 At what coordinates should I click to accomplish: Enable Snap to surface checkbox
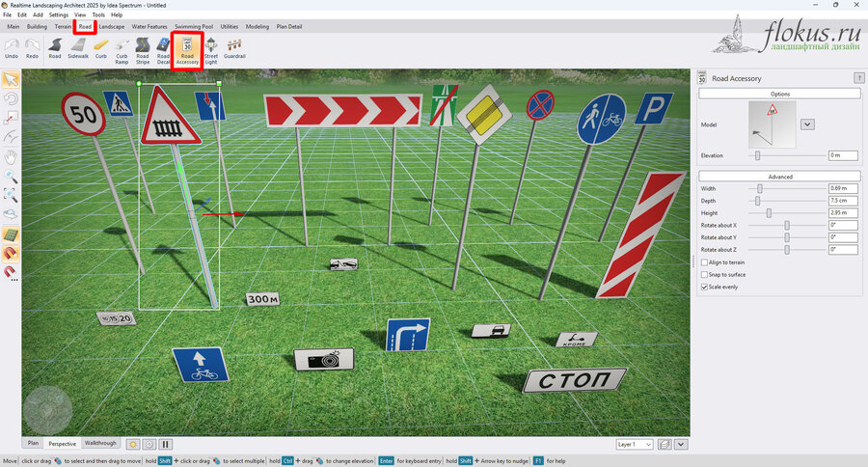click(x=704, y=275)
